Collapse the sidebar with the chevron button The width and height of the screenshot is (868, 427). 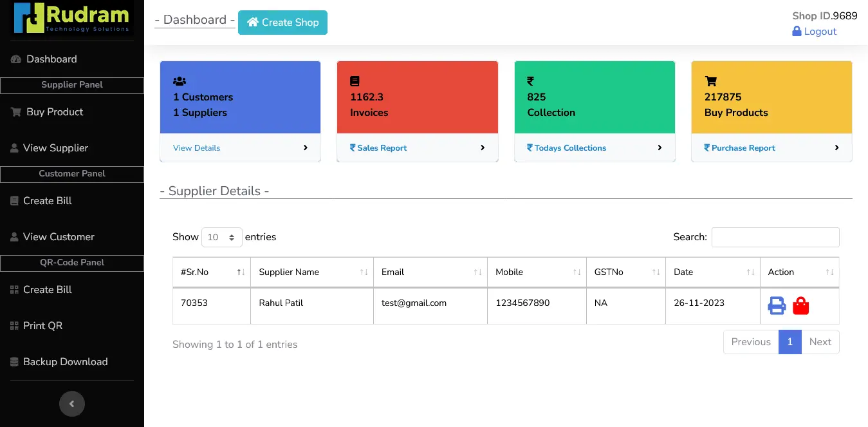coord(71,403)
